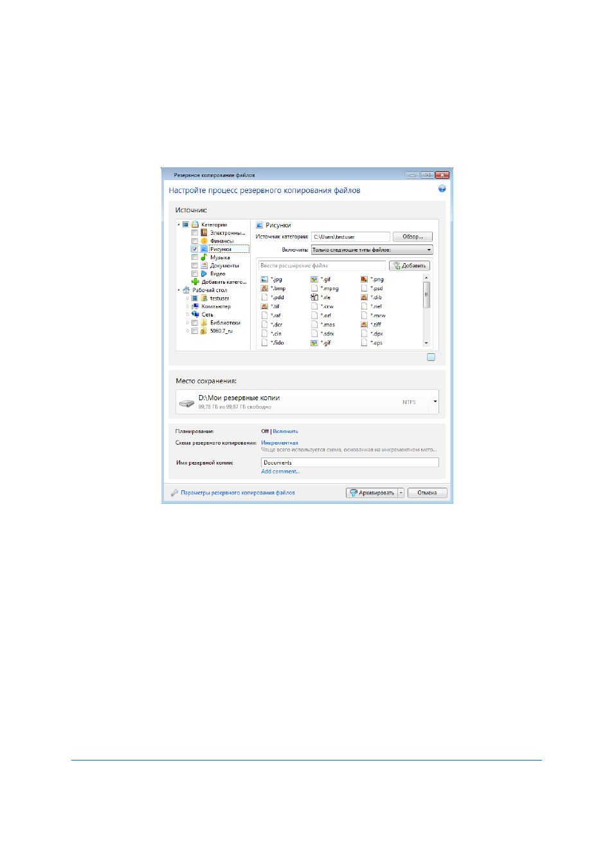Select the *.fido extension entry

tap(273, 343)
